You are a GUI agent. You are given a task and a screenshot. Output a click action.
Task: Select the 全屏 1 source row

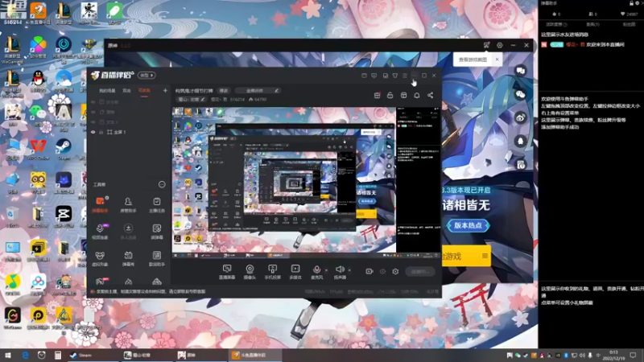(128, 132)
